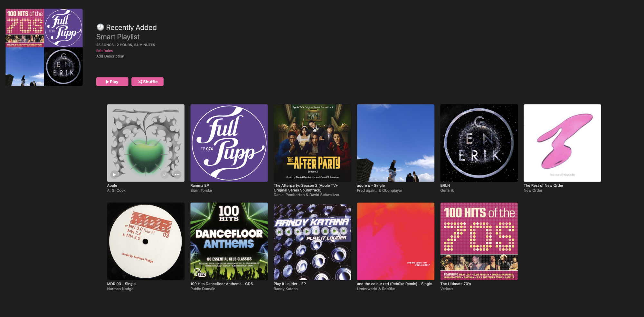The height and width of the screenshot is (317, 644).
Task: Open the Full Pupp Ramma EP cover in the grid
Action: [229, 143]
